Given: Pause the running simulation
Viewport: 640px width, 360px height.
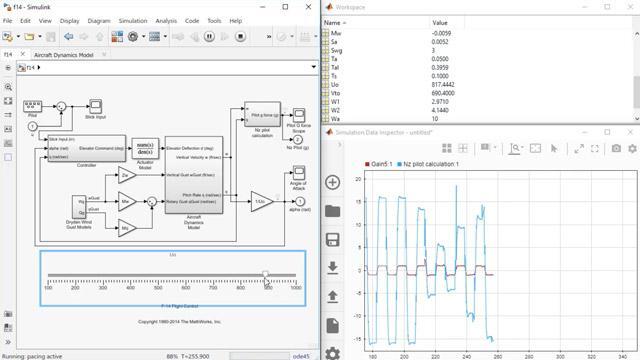Looking at the screenshot, I should (209, 37).
